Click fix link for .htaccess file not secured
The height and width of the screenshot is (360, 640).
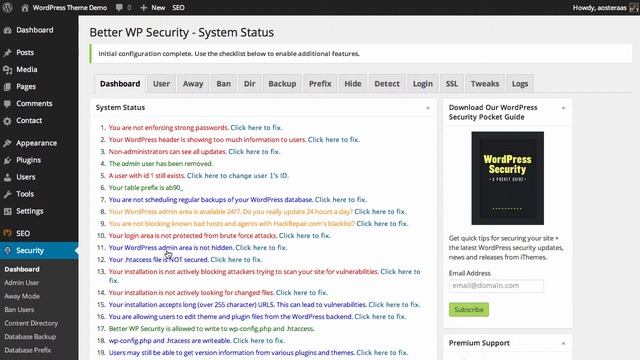(x=236, y=260)
